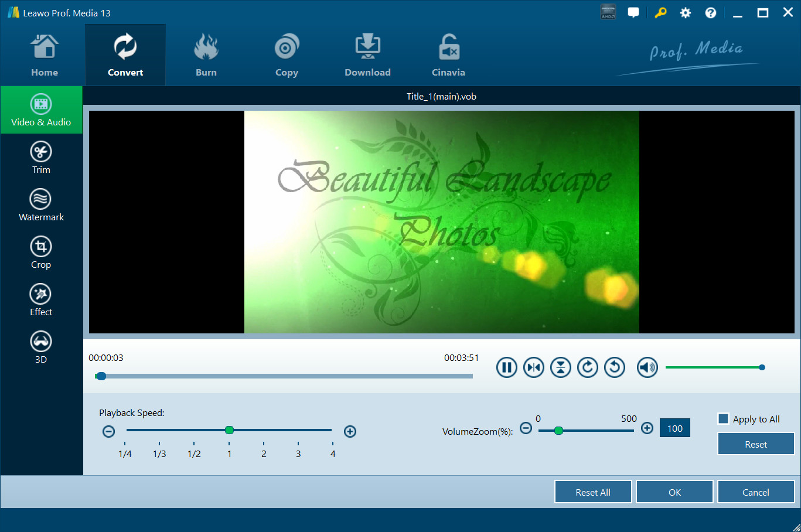Open the Trim panel
Viewport: 801px width, 532px height.
(x=41, y=157)
